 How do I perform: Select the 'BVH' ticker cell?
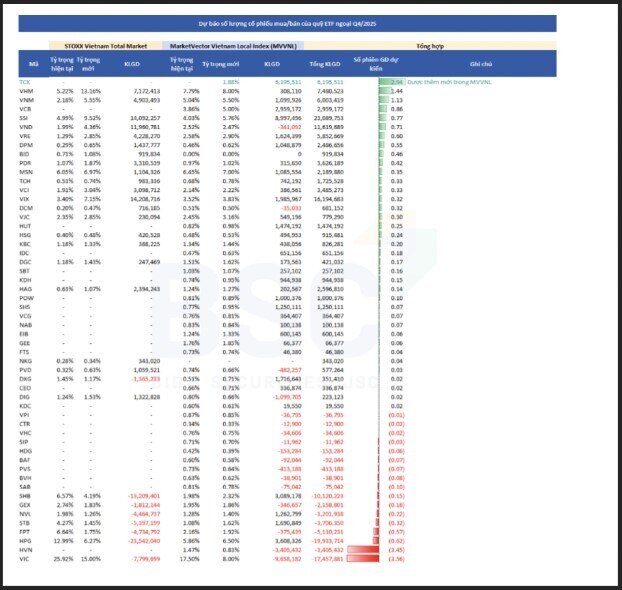pos(25,478)
